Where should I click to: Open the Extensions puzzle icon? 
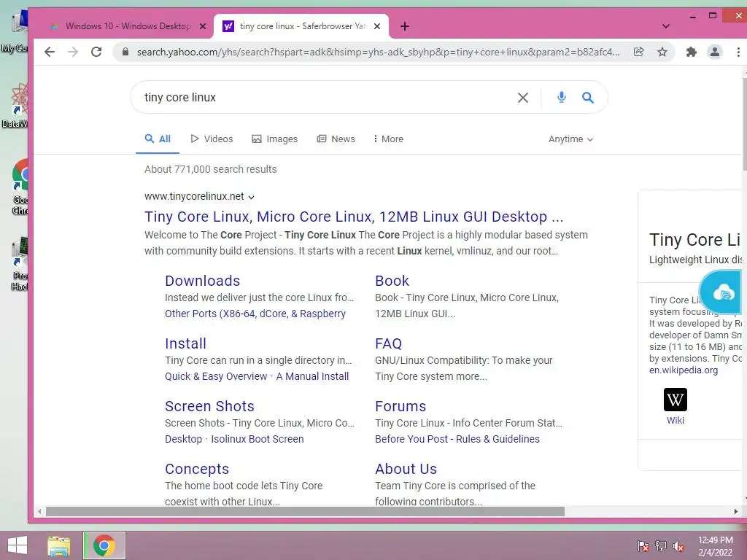(692, 52)
